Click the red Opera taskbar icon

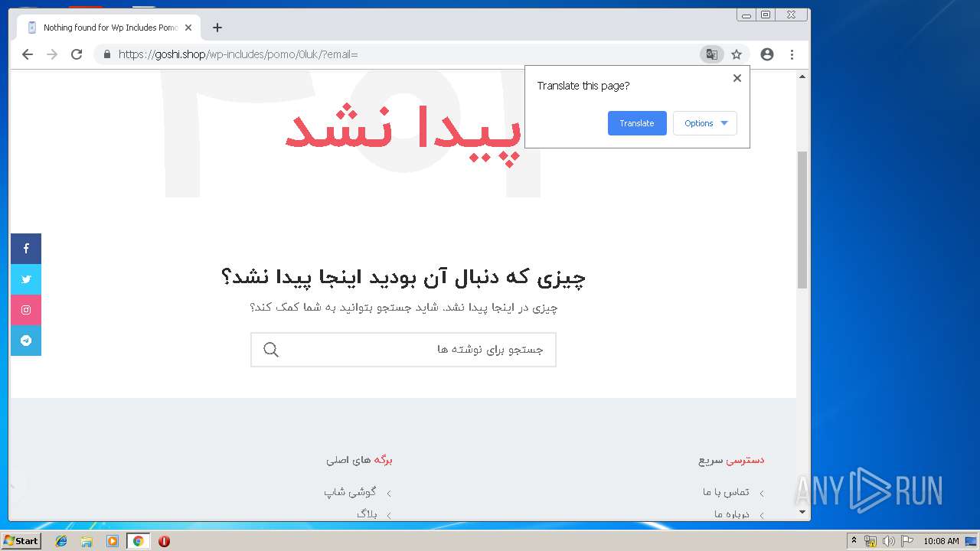point(164,541)
